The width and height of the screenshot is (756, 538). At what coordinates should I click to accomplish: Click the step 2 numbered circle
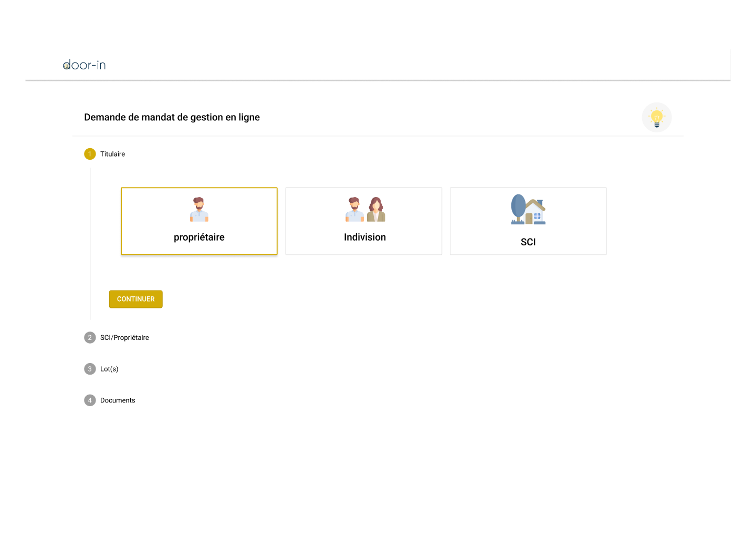point(90,337)
